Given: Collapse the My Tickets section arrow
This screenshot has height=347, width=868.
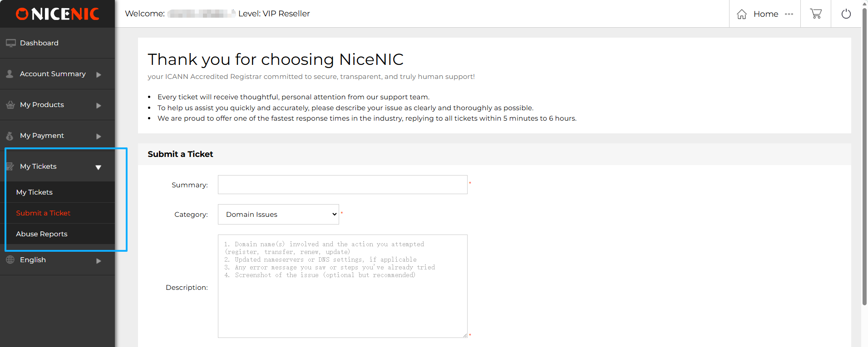Looking at the screenshot, I should coord(98,167).
